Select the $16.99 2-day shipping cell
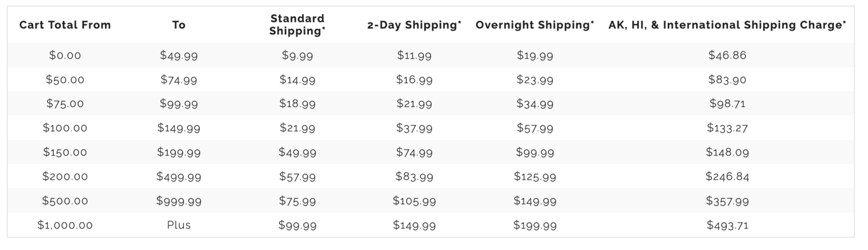 [414, 80]
